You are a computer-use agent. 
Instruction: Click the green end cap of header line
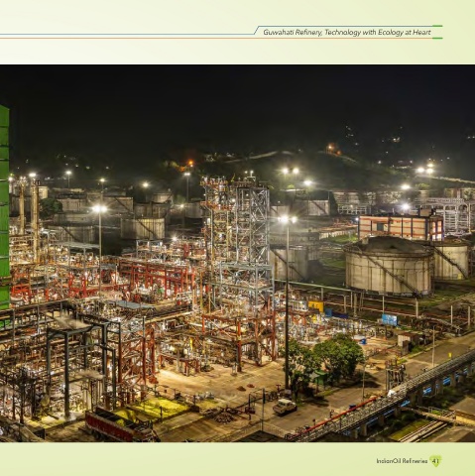coord(437,26)
